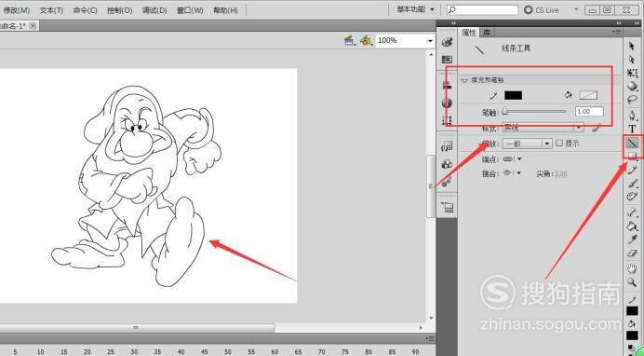This screenshot has width=644, height=356.
Task: Toggle the 提示 hinting checkbox
Action: pyautogui.click(x=559, y=144)
